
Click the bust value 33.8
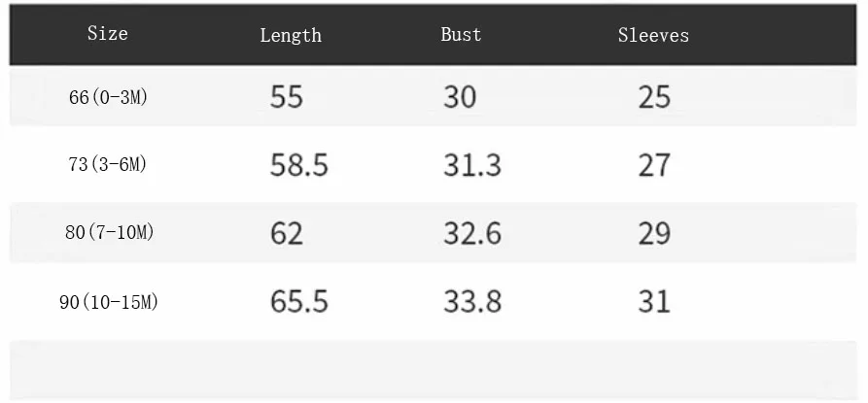click(472, 302)
